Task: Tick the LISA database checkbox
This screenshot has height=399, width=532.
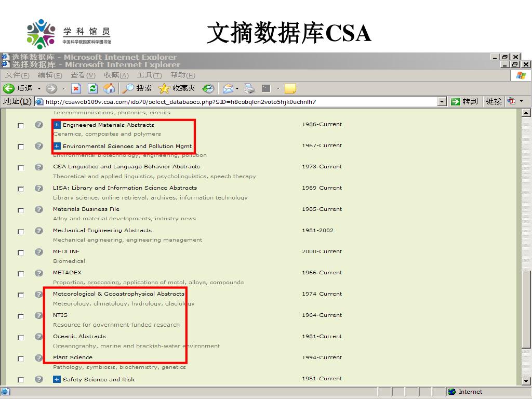Action: tap(21, 189)
